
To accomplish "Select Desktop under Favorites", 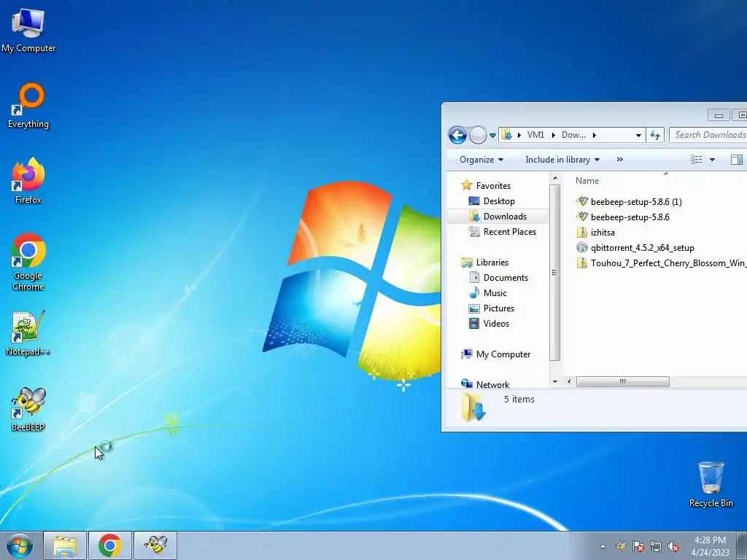I will [499, 201].
